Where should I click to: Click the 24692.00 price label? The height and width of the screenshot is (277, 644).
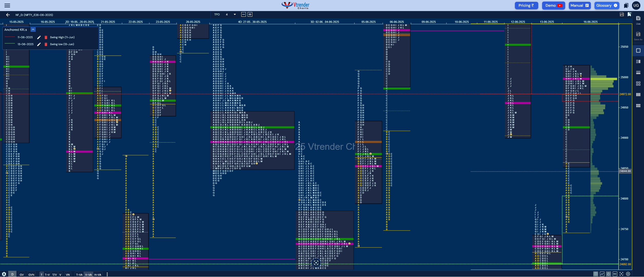(625, 264)
